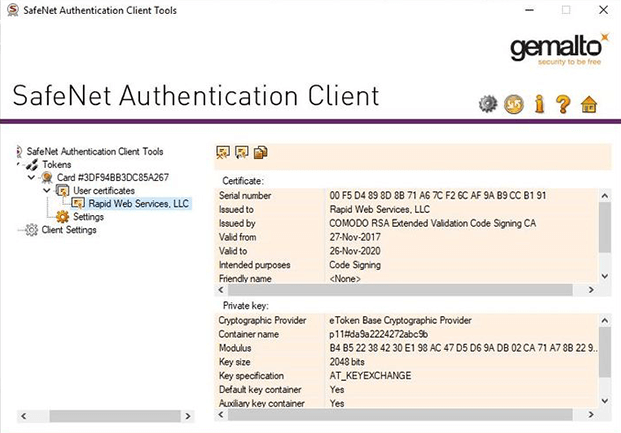Open Advanced View gear icon
621x433 pixels.
pos(488,104)
